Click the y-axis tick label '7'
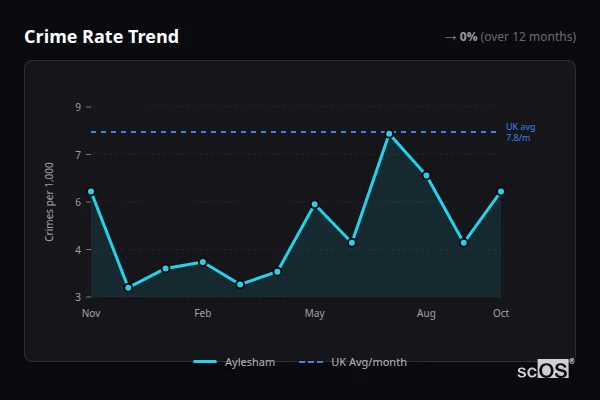600x400 pixels. coord(78,155)
